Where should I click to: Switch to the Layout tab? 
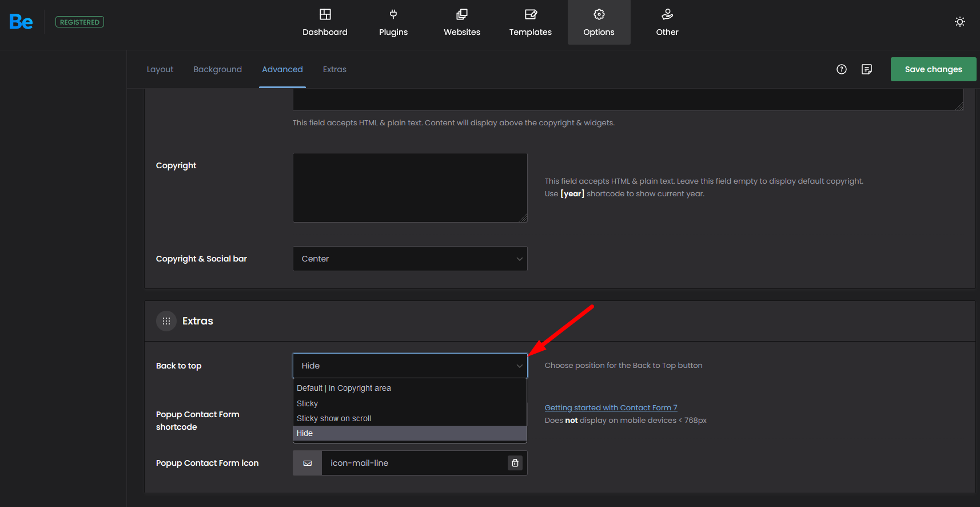click(160, 69)
